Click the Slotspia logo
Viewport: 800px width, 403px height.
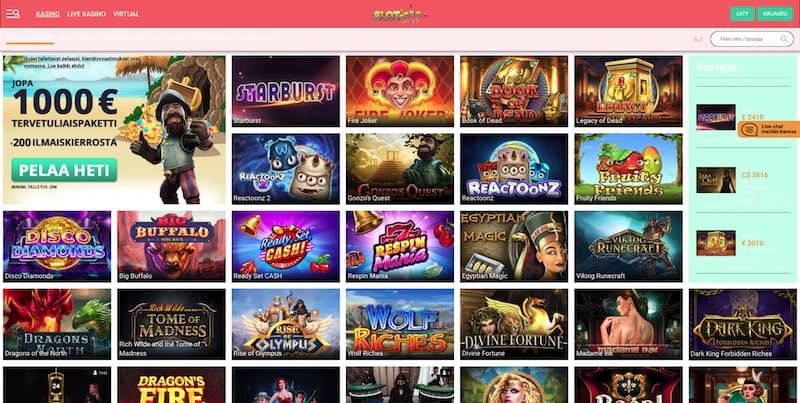400,14
